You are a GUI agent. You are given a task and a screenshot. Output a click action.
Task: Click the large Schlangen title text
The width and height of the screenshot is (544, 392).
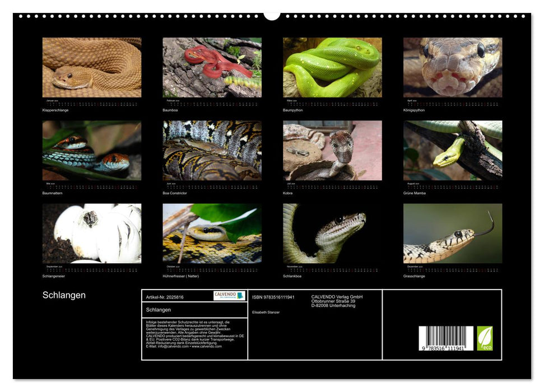64,295
